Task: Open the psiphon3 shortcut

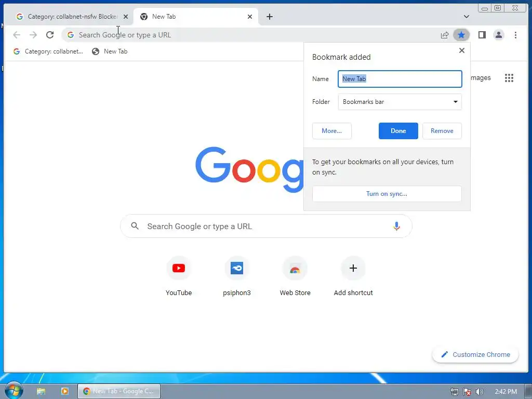Action: coord(237,276)
